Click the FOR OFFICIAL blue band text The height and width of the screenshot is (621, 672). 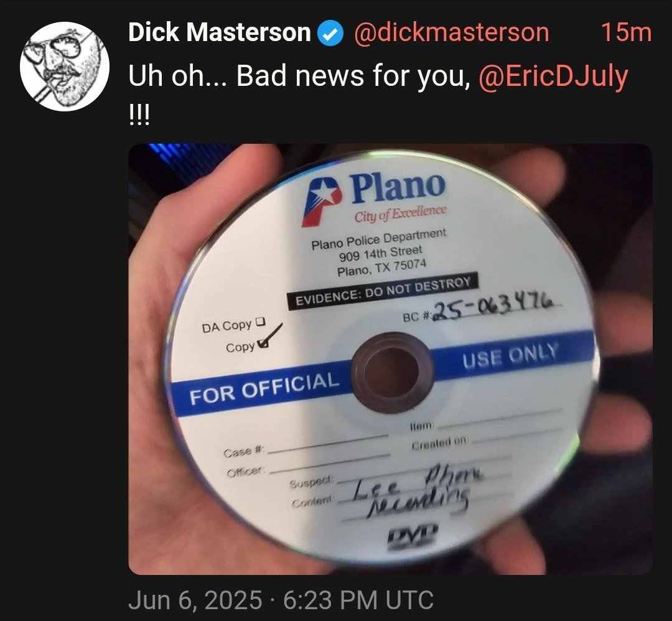pyautogui.click(x=264, y=388)
